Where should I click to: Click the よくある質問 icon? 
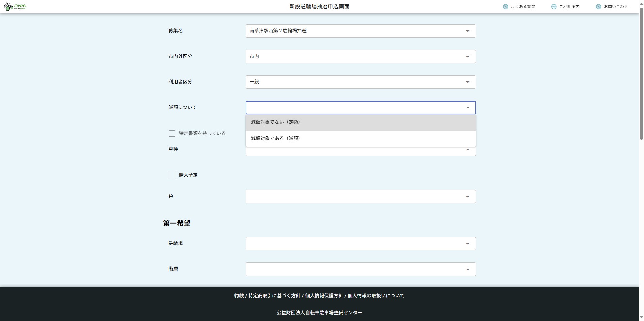coord(505,7)
